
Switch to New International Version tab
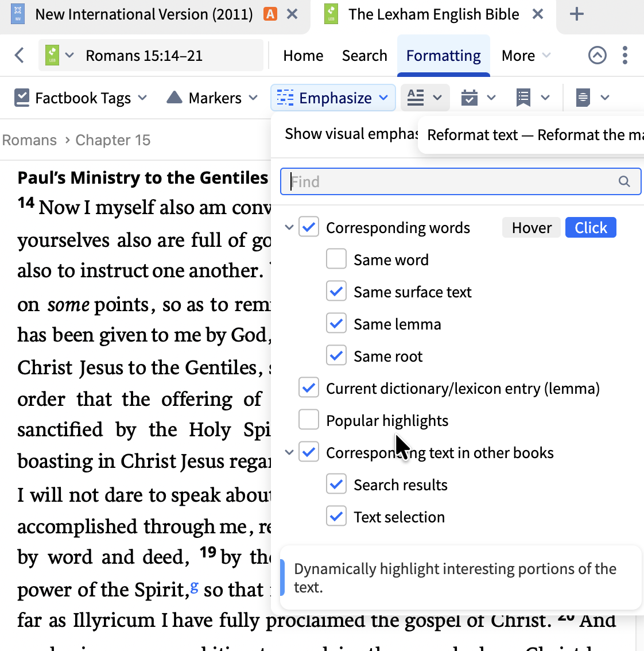pos(144,14)
